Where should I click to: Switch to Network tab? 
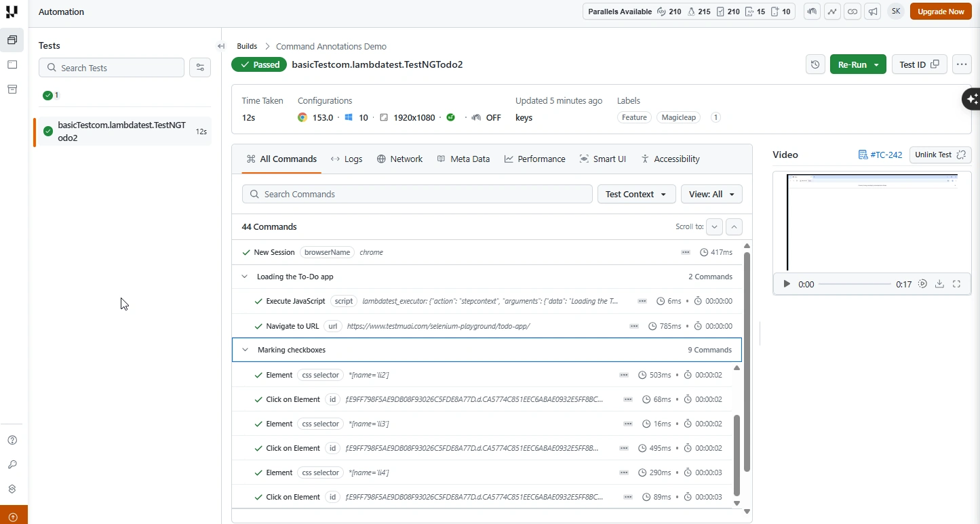coord(399,159)
